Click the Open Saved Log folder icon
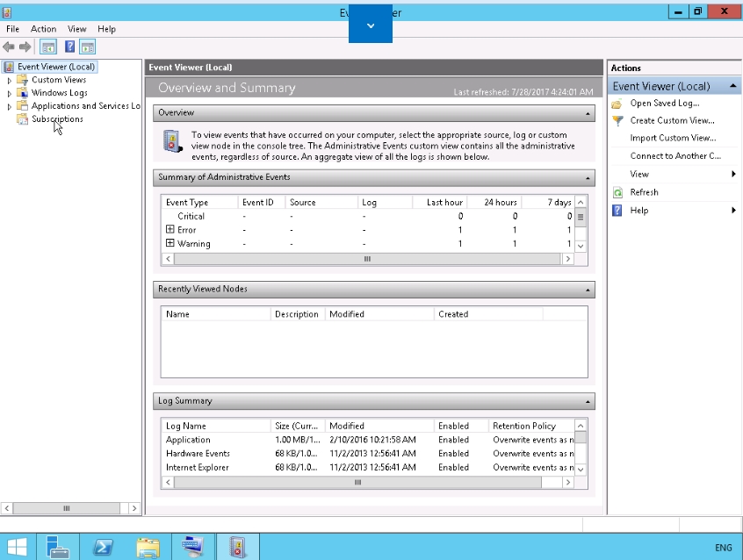The width and height of the screenshot is (743, 560). (x=617, y=104)
